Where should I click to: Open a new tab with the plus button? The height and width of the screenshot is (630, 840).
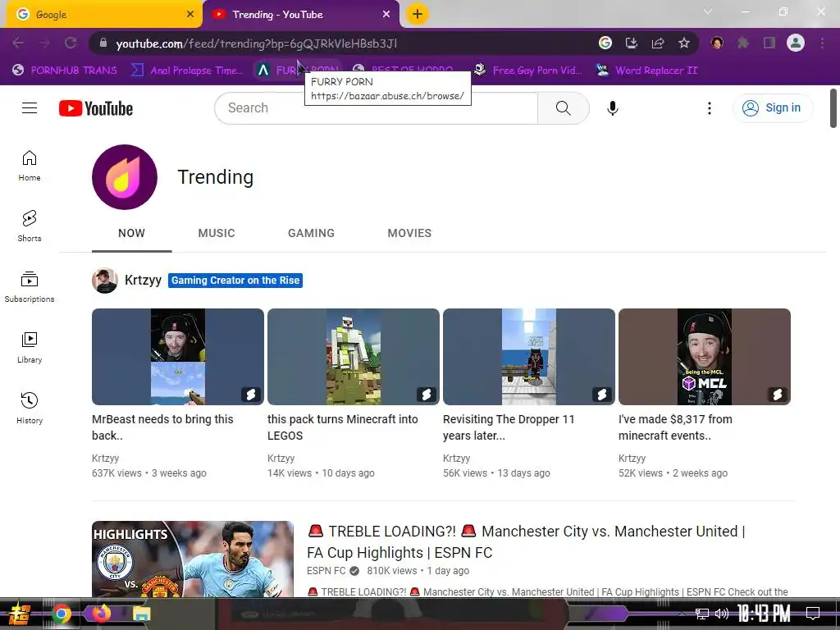[418, 14]
